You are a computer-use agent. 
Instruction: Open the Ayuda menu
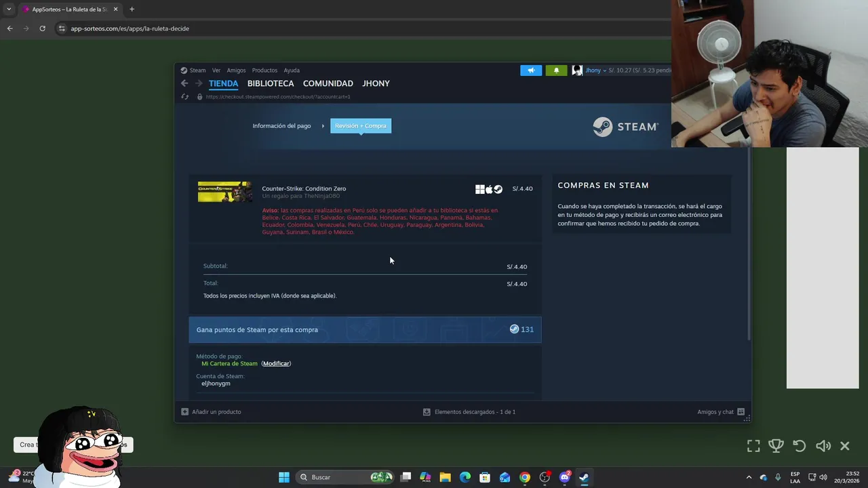tap(292, 70)
